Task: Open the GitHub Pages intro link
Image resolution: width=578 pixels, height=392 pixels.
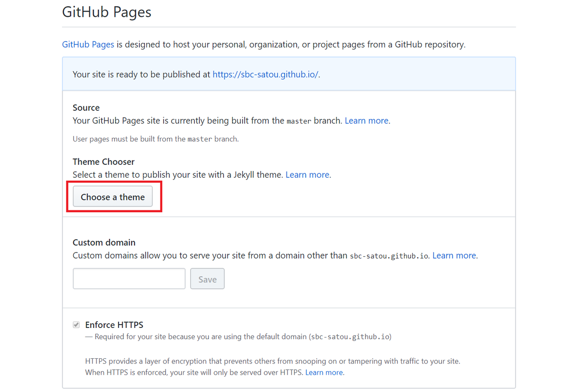Action: pos(88,44)
